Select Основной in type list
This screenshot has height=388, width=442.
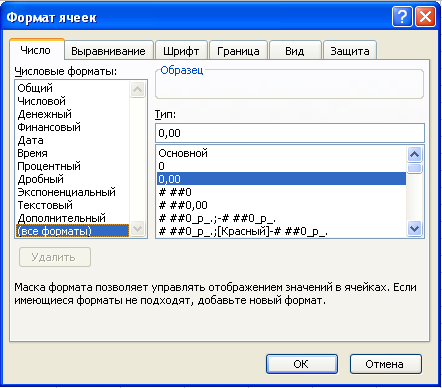coord(281,153)
